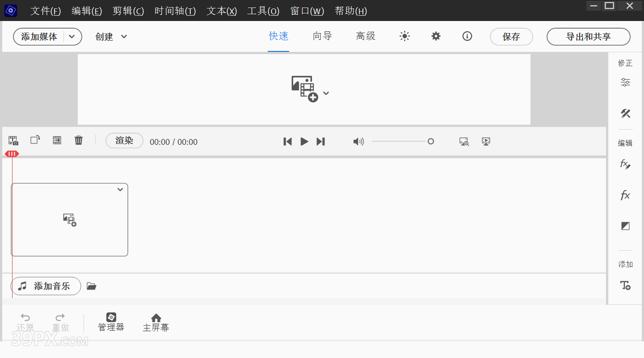Adjust the volume slider handle
This screenshot has width=644, height=358.
click(431, 142)
